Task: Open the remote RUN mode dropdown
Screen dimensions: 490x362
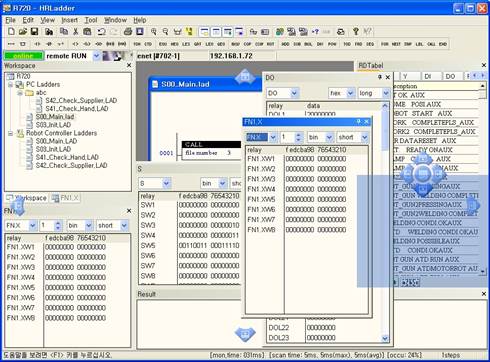Action: pyautogui.click(x=96, y=56)
